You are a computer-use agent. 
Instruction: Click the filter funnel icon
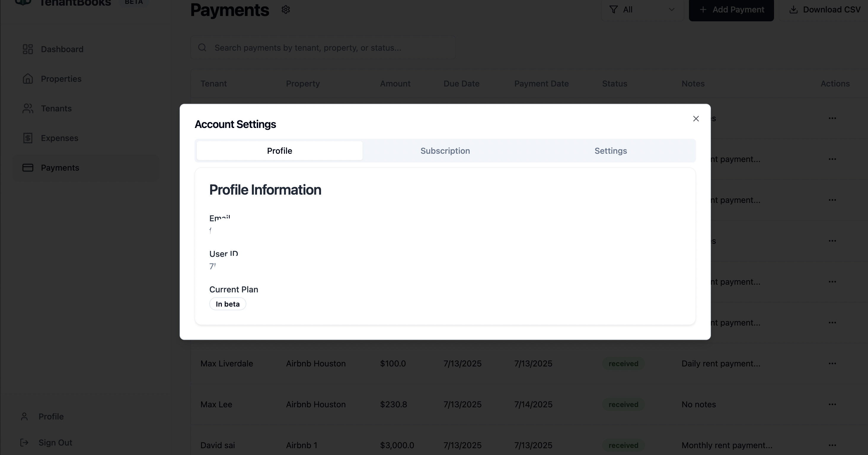coord(614,10)
